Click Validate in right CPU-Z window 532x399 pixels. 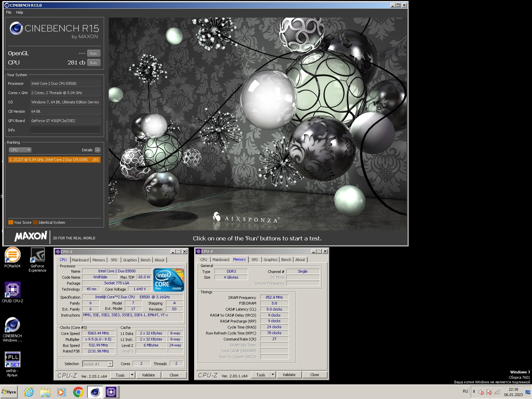289,375
